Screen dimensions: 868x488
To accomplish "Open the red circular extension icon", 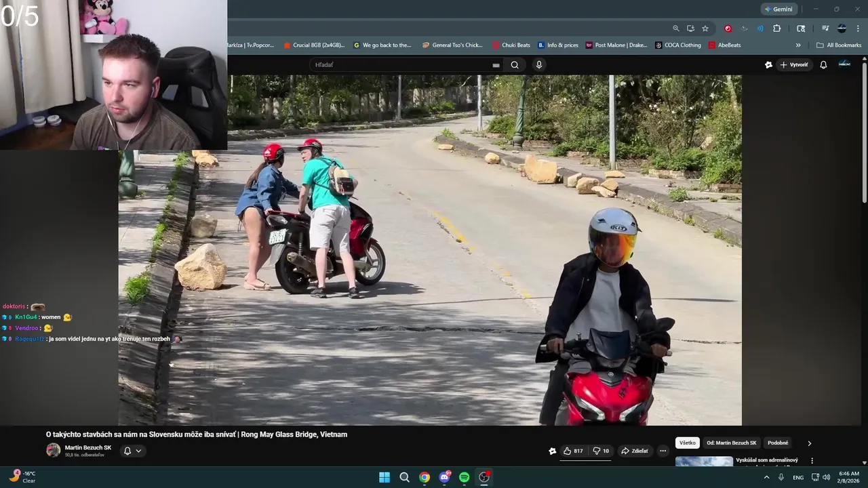I will tap(728, 28).
